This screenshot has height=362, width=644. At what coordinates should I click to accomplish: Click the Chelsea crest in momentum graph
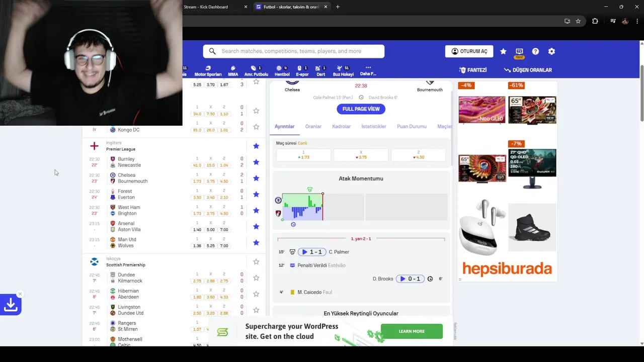[x=278, y=200]
